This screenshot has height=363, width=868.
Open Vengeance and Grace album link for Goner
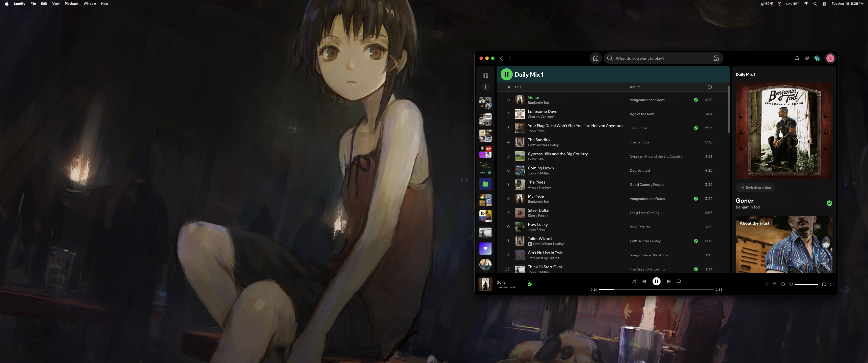(647, 100)
